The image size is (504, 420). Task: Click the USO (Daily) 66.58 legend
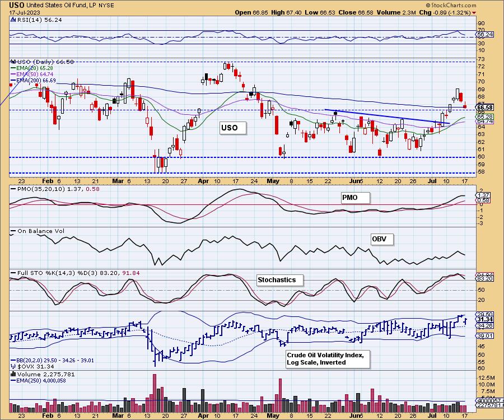42,62
